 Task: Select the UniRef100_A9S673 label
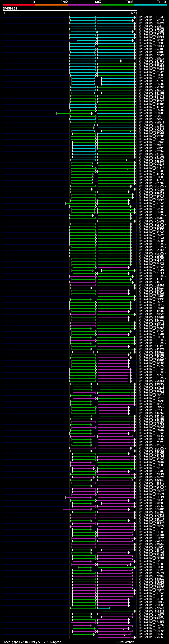tap(152, 128)
